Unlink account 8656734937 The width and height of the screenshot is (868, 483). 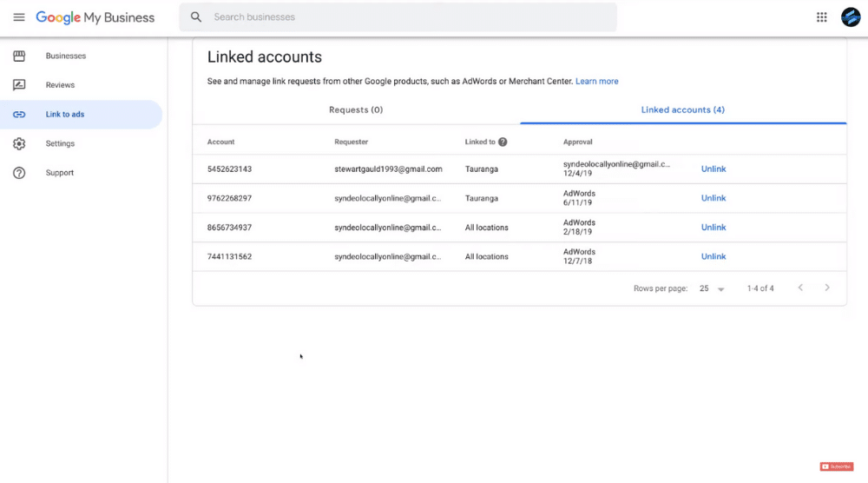coord(713,227)
